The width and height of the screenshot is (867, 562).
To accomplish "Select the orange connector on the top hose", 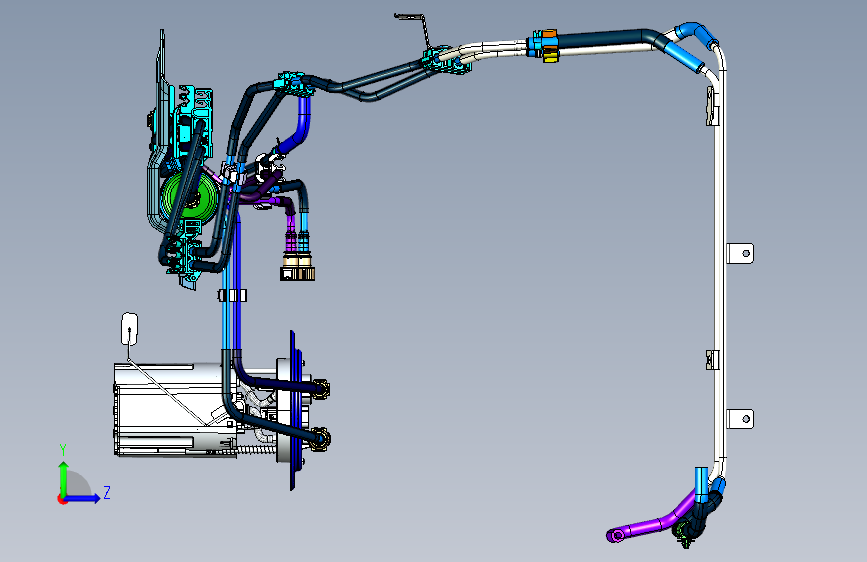I will (x=549, y=34).
